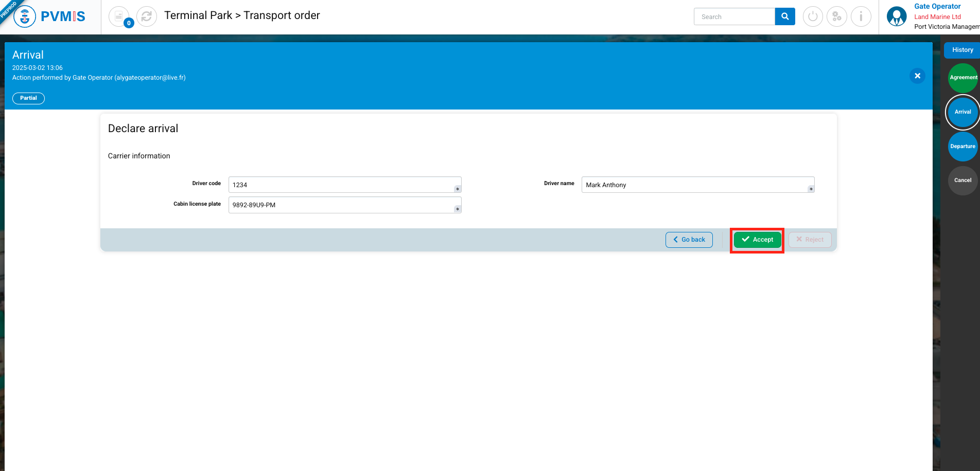Open the gears settings icon
980x471 pixels.
pyautogui.click(x=837, y=16)
